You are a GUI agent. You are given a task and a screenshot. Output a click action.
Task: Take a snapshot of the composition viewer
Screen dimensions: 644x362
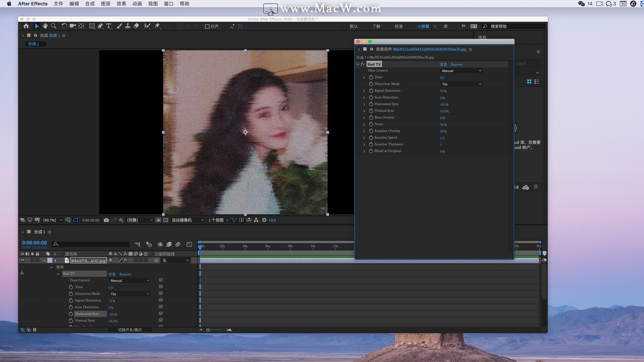click(107, 220)
